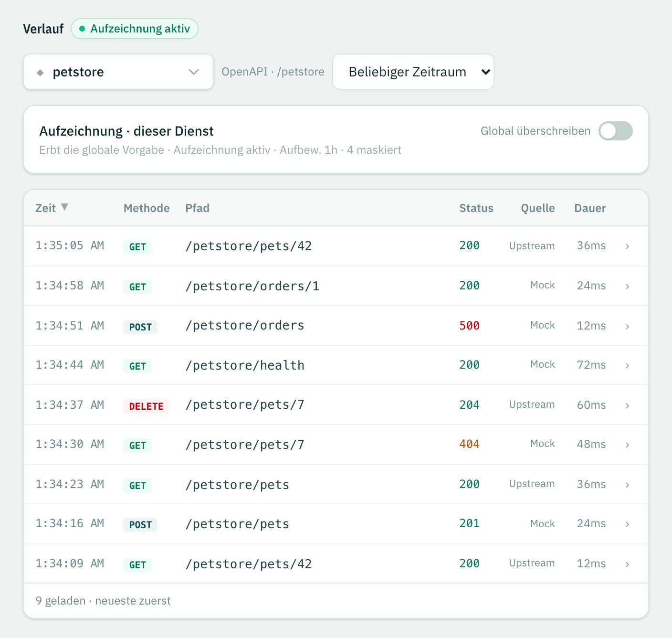Click the 60ms duration value
This screenshot has width=672, height=638.
(x=591, y=405)
